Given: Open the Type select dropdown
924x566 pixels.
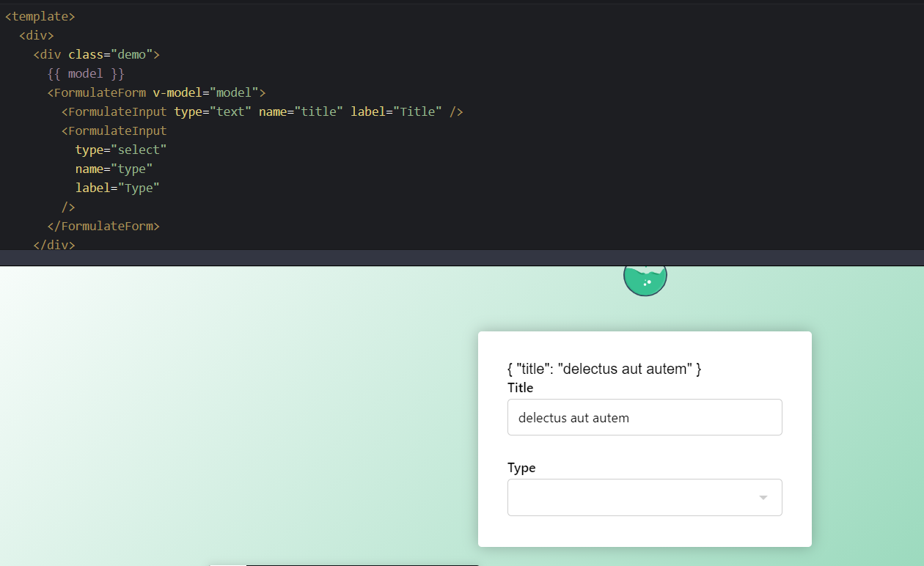Looking at the screenshot, I should pyautogui.click(x=645, y=497).
